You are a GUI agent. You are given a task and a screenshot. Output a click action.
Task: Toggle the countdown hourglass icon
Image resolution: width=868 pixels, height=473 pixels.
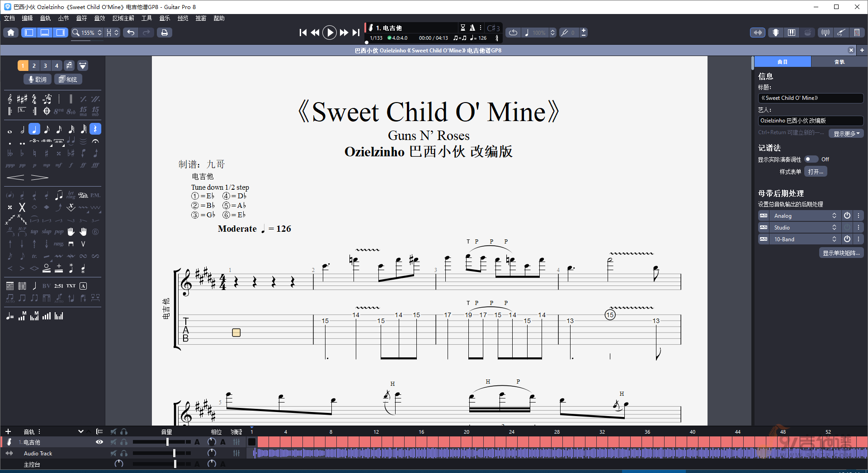point(463,28)
